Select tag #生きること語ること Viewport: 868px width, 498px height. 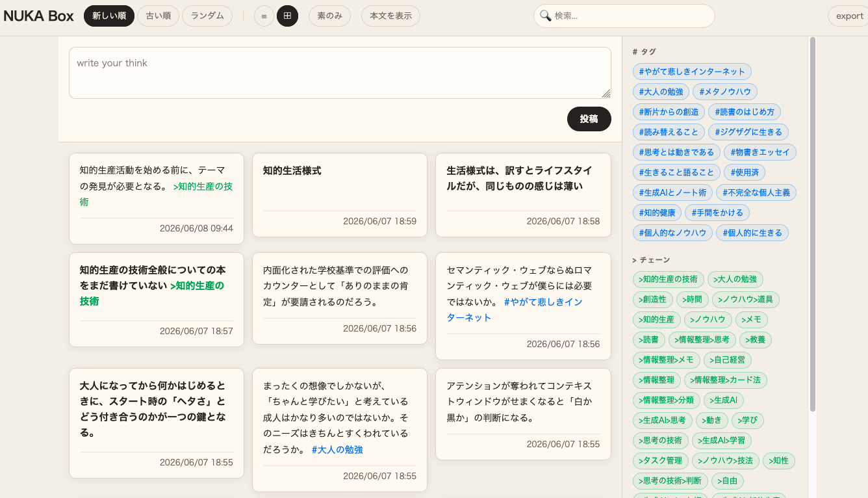click(x=676, y=172)
